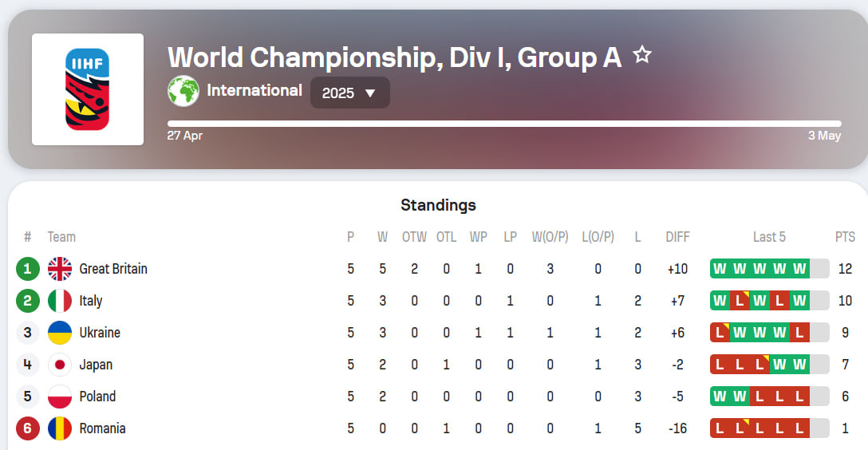The height and width of the screenshot is (450, 868).
Task: Click the season progress bar
Action: (504, 124)
